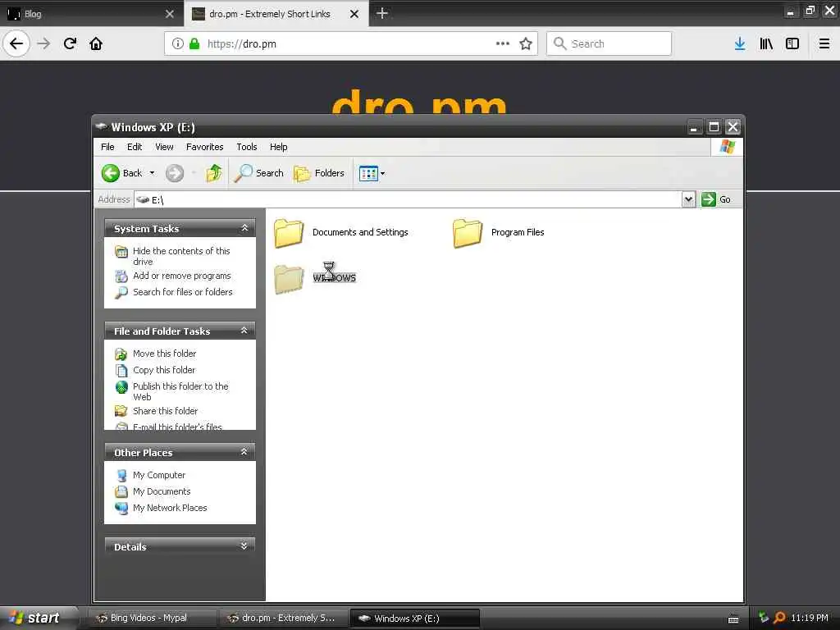Screen dimensions: 840x630
Task: Switch to the Blog browser tab
Action: [91, 13]
